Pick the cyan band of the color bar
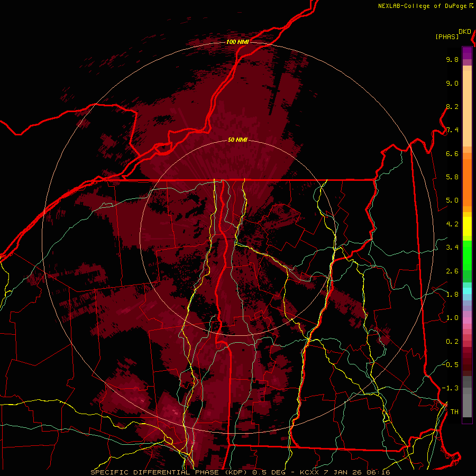The height and width of the screenshot is (476, 476). click(467, 291)
